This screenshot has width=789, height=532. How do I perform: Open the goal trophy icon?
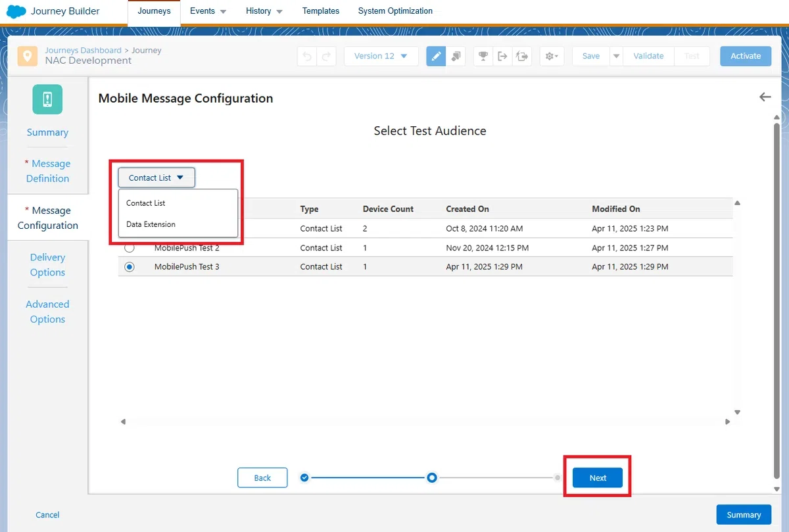(x=483, y=56)
